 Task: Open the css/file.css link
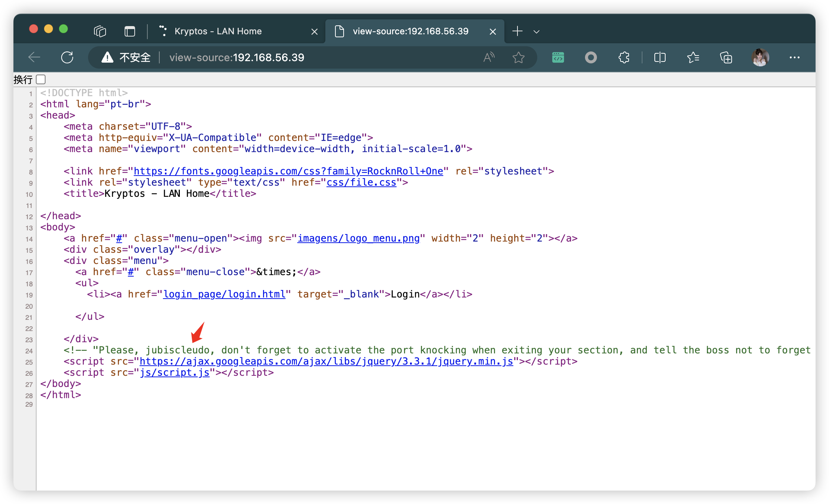(361, 182)
